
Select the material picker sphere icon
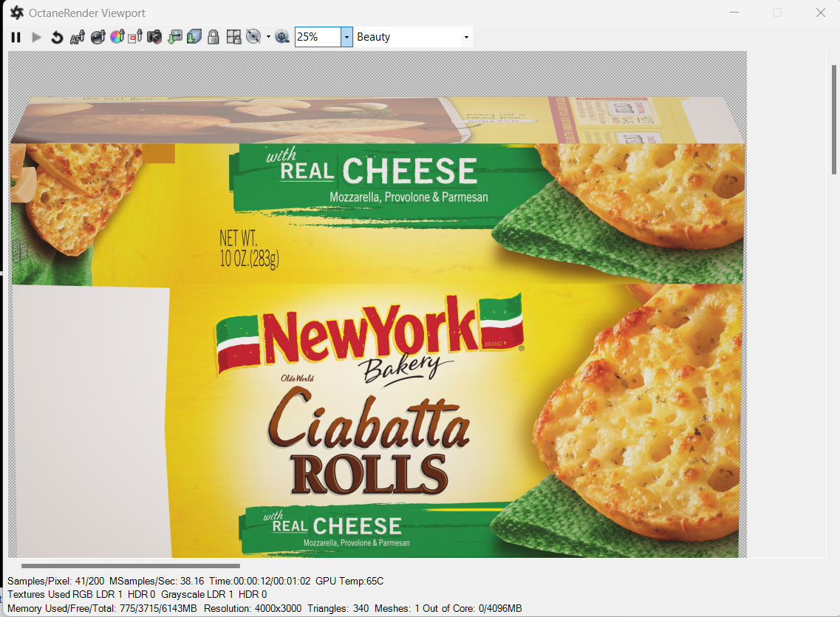pos(98,37)
